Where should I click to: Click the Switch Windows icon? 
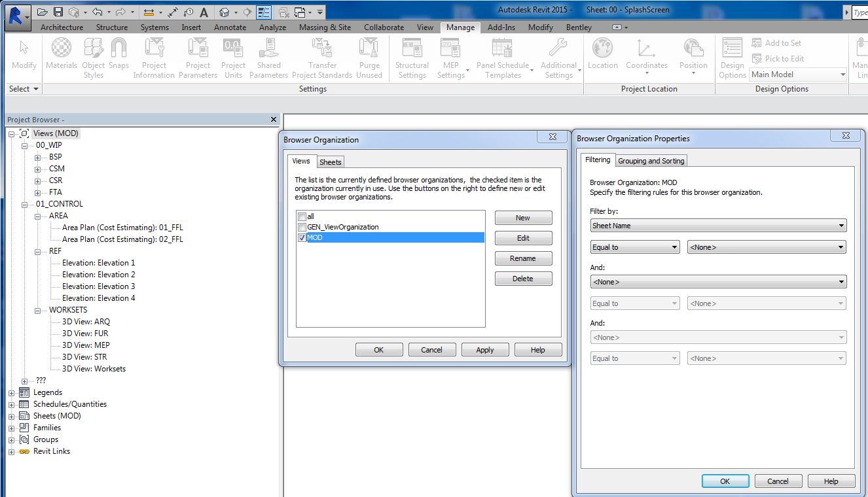coord(300,12)
